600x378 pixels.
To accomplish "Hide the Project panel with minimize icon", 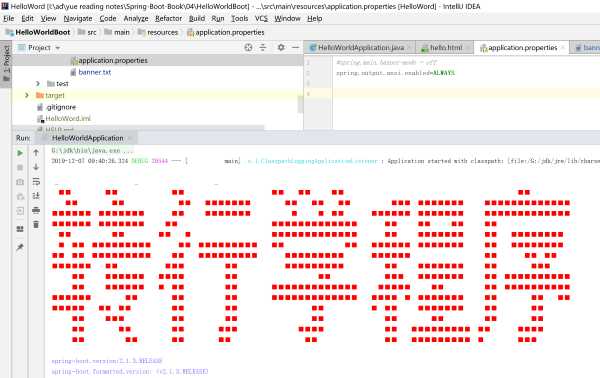I will pyautogui.click(x=295, y=47).
